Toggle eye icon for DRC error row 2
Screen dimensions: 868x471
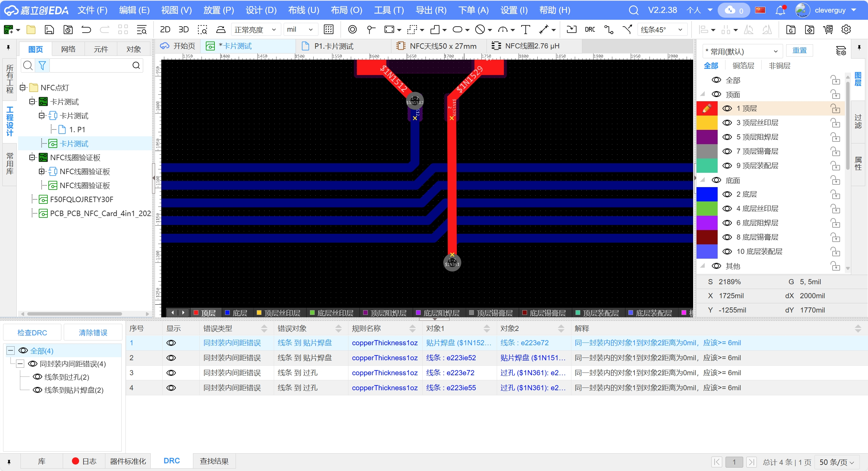point(171,358)
